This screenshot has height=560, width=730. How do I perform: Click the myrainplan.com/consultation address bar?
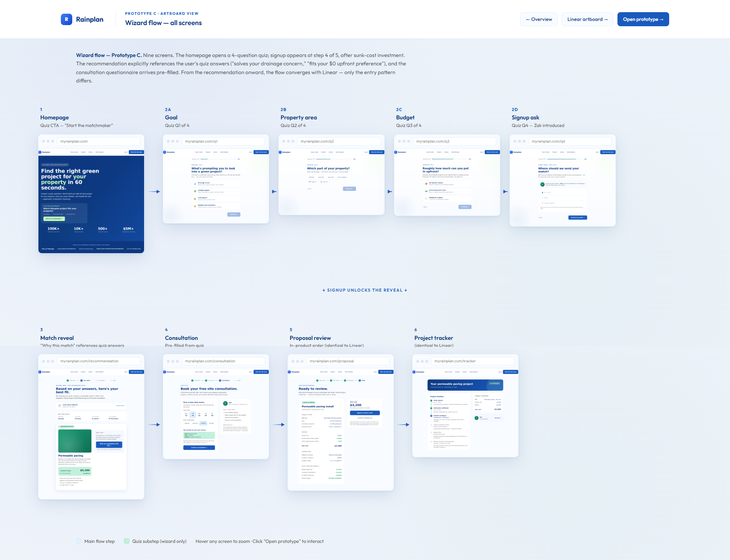(x=223, y=361)
